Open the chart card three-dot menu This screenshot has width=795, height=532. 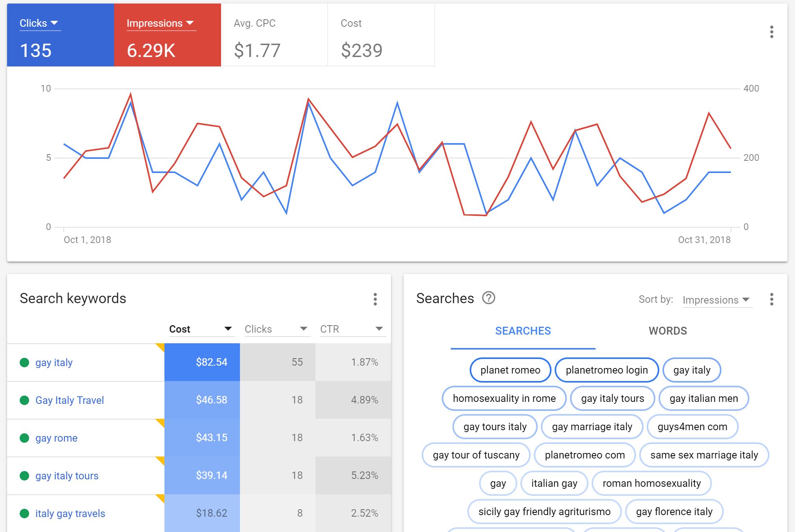(771, 32)
